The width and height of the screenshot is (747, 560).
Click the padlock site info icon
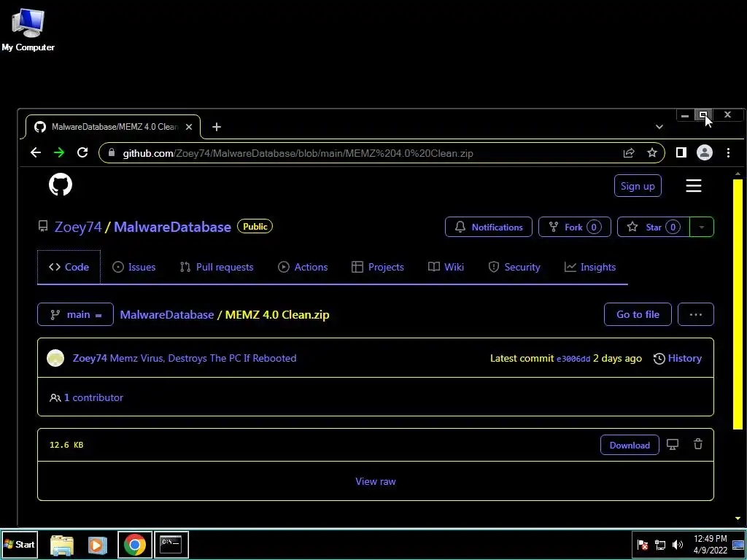coord(112,153)
